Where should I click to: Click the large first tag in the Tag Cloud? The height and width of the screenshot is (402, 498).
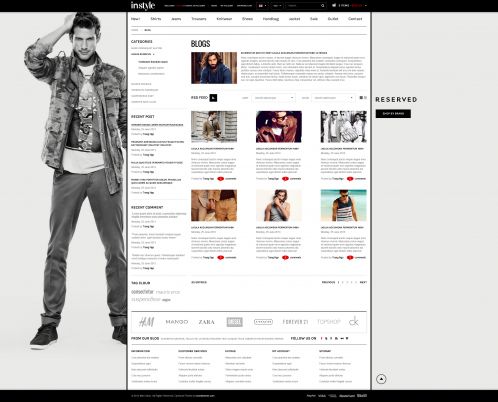click(x=142, y=292)
